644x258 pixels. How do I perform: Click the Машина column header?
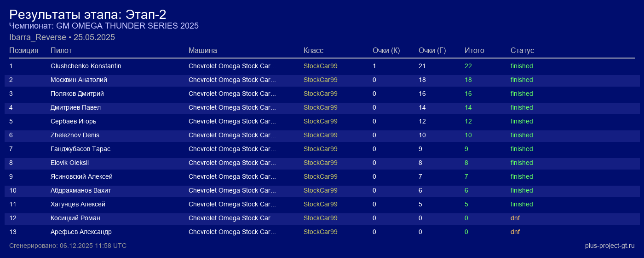pyautogui.click(x=202, y=50)
